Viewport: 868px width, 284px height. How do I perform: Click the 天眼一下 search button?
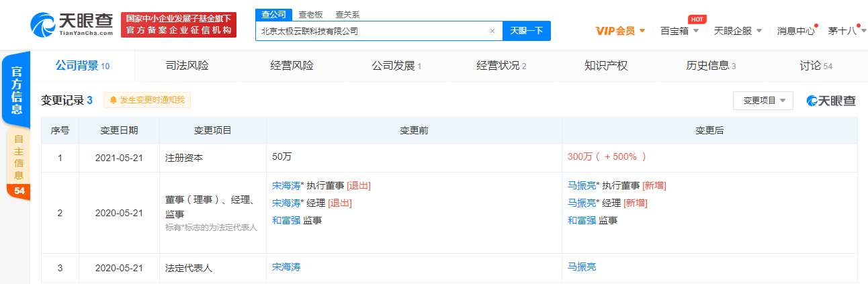(527, 31)
